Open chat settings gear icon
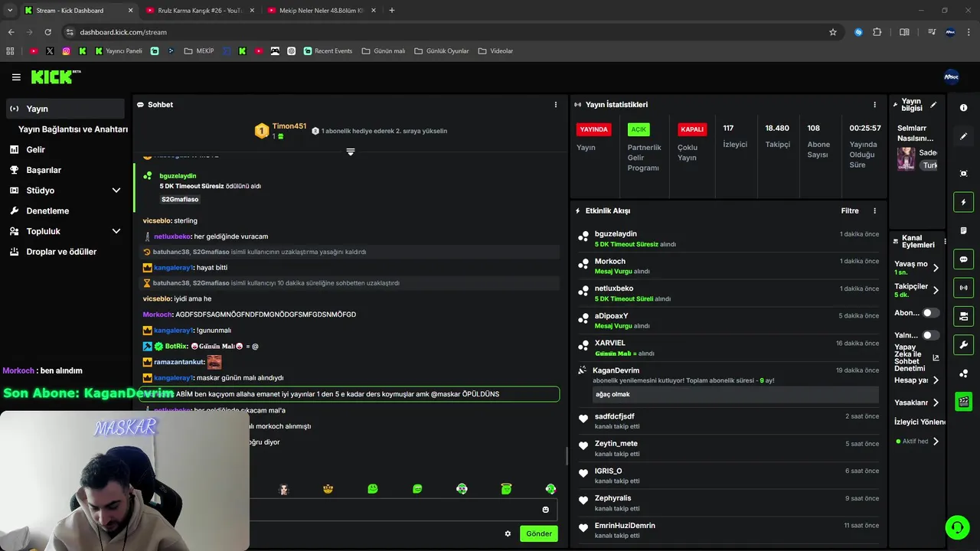 click(508, 533)
